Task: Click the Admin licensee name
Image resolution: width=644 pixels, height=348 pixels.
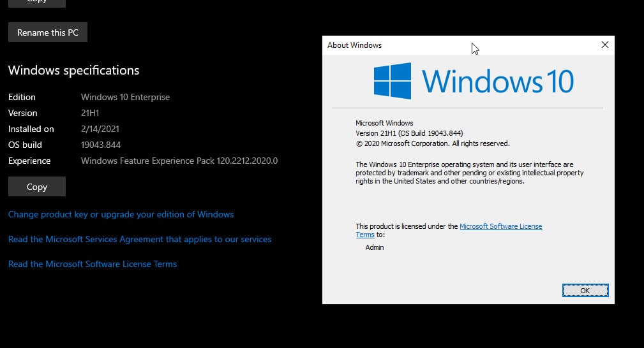Action: pos(375,247)
